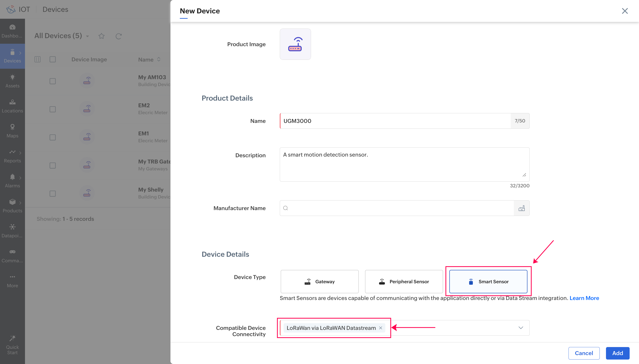Refresh the All Devices list
The image size is (639, 364).
pyautogui.click(x=118, y=36)
